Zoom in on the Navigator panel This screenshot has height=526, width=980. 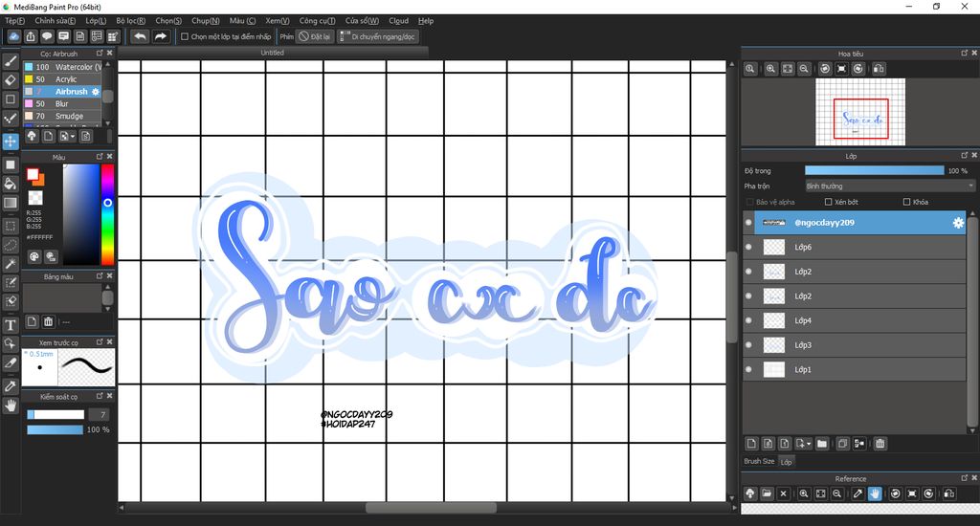click(770, 69)
